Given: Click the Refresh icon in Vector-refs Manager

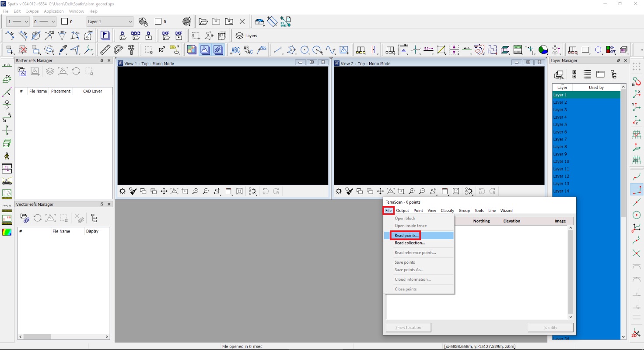Looking at the screenshot, I should click(38, 218).
